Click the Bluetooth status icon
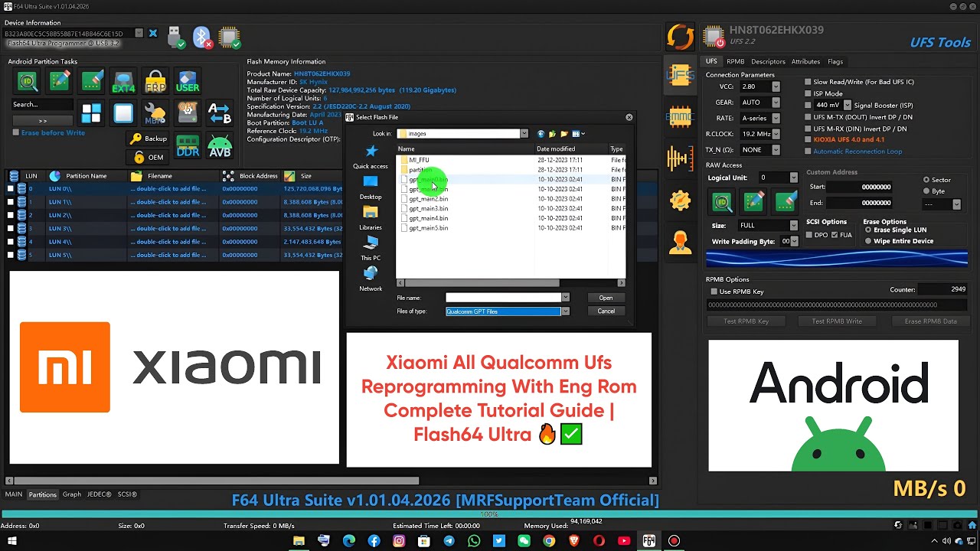The width and height of the screenshot is (980, 551). [202, 36]
